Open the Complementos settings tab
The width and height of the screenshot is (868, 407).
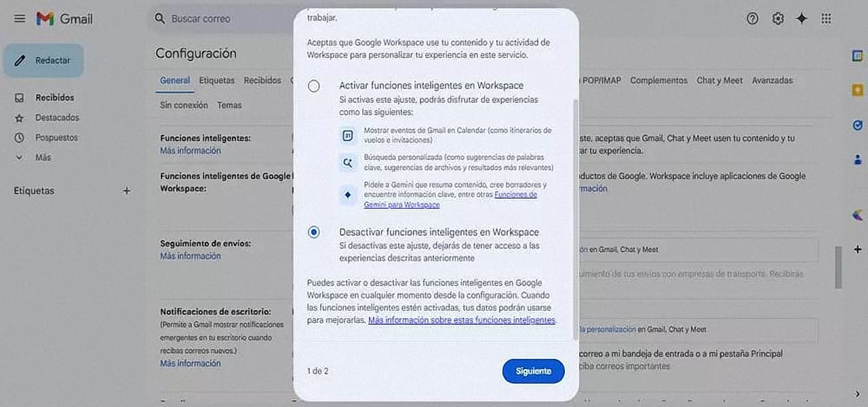click(x=658, y=80)
